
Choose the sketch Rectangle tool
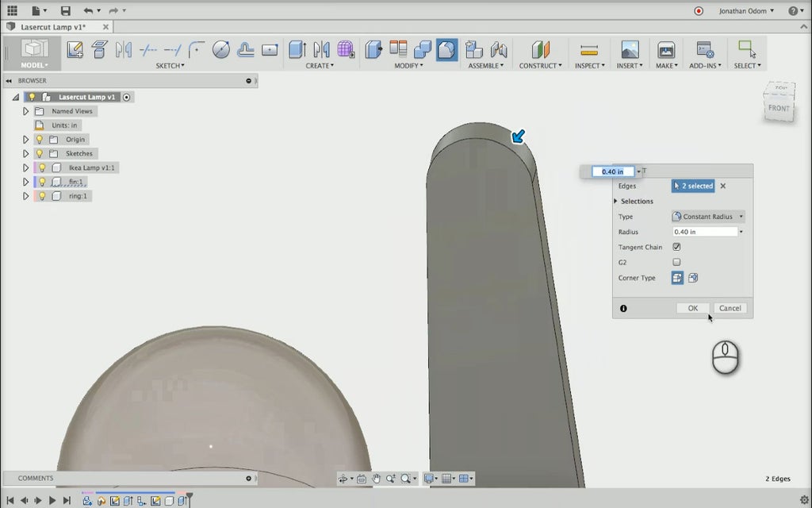(270, 50)
